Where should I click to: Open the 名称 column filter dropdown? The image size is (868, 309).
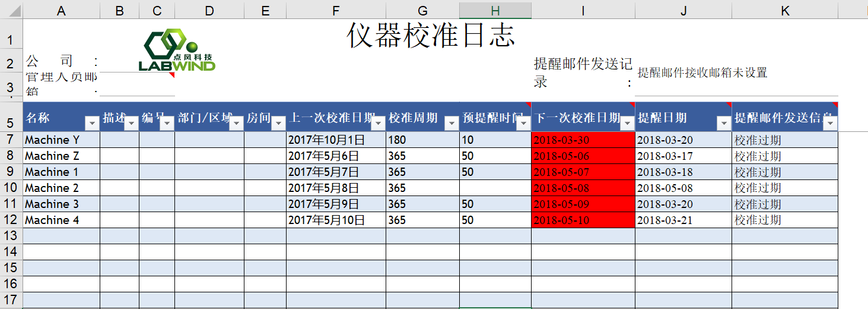click(x=92, y=123)
